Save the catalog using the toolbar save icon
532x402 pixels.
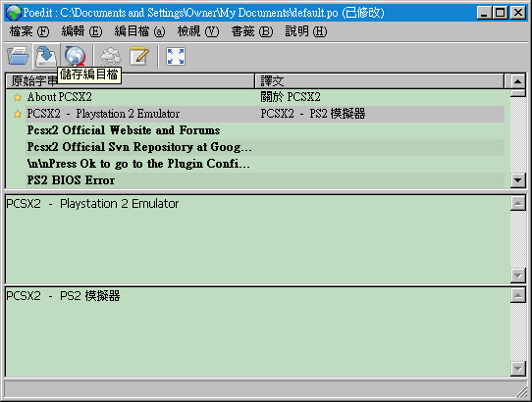[x=46, y=56]
